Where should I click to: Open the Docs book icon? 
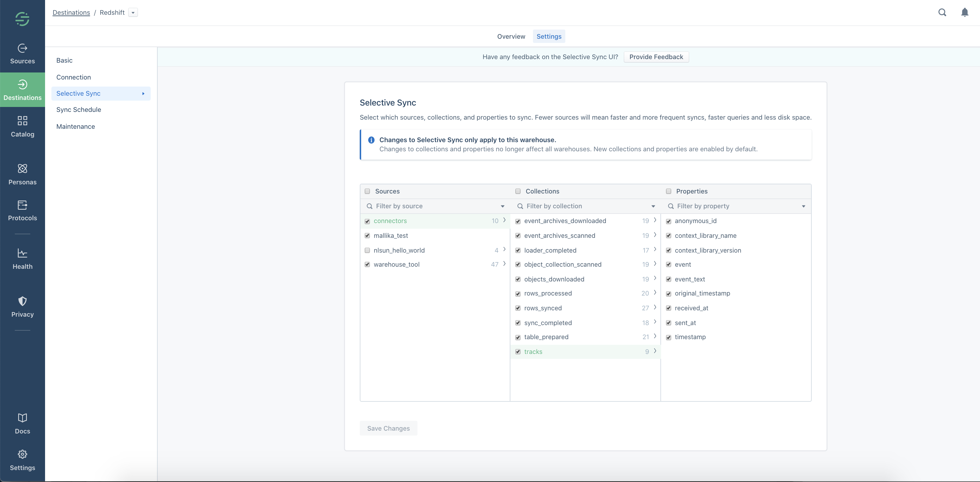[x=23, y=418]
